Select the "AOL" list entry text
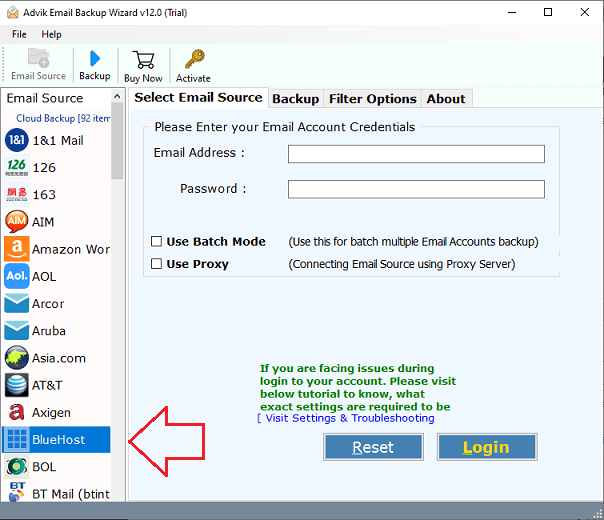This screenshot has width=604, height=520. pyautogui.click(x=44, y=277)
